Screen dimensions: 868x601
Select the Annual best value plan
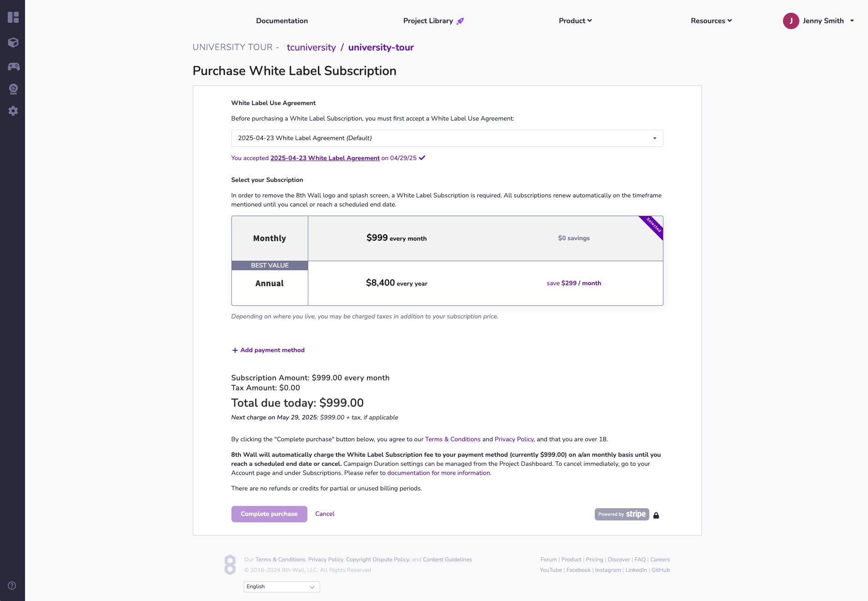point(447,283)
